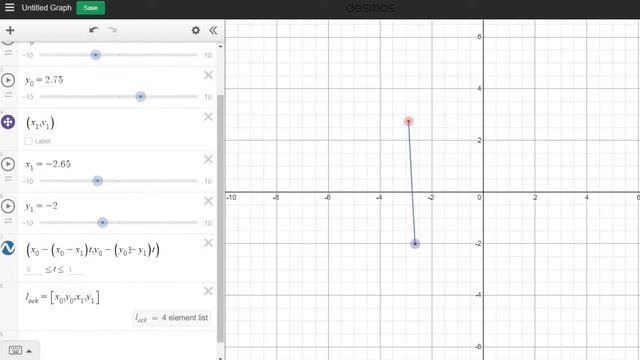Image resolution: width=640 pixels, height=360 pixels.
Task: Click the green Save button
Action: [x=91, y=8]
